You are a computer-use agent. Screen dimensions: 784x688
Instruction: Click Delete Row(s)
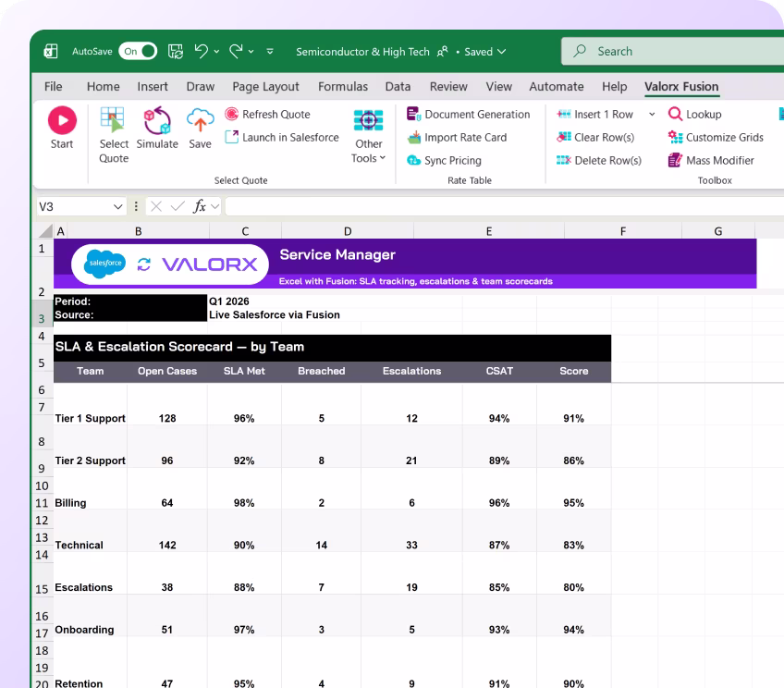pos(598,160)
